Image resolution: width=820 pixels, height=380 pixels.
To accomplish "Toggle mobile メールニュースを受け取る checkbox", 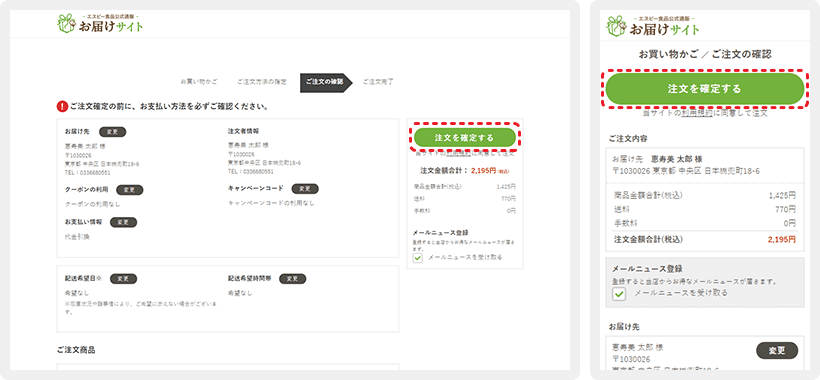I will (x=619, y=293).
